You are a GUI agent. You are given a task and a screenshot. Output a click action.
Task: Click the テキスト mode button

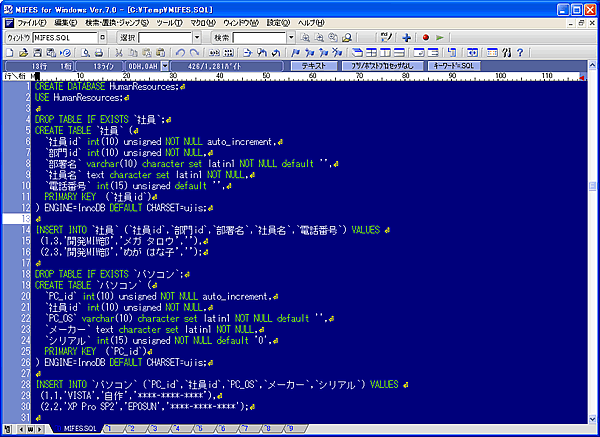[314, 66]
